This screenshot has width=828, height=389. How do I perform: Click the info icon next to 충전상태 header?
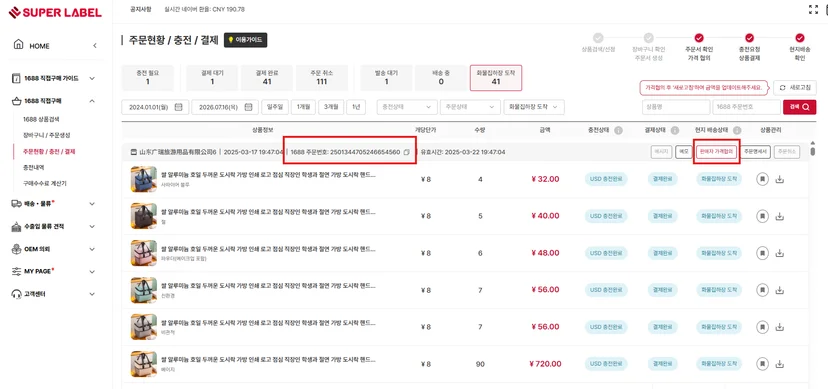click(x=618, y=130)
